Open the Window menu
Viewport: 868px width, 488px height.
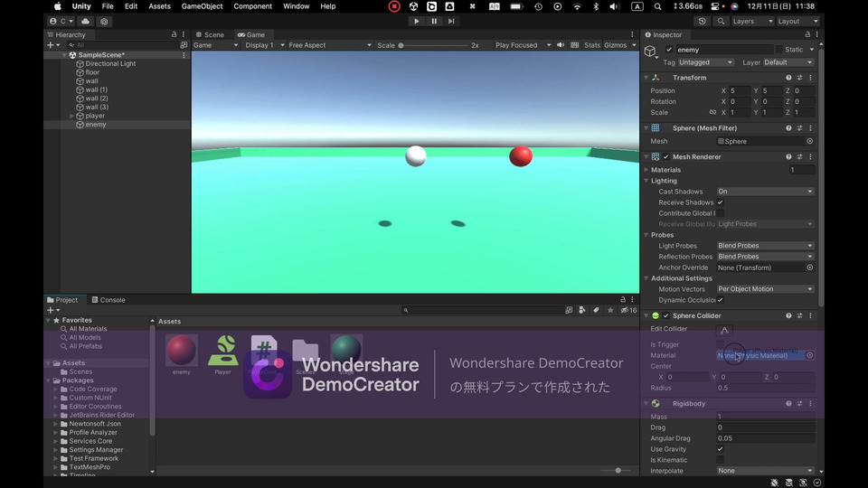297,6
